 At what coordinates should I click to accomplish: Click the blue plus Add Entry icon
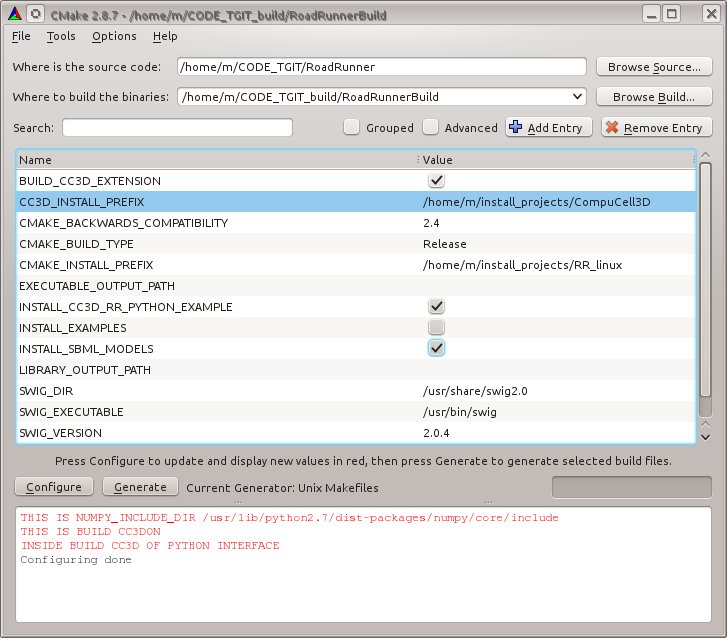(x=516, y=127)
